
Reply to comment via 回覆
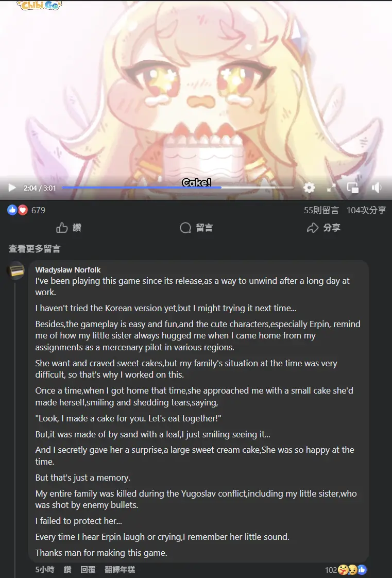[x=88, y=570]
